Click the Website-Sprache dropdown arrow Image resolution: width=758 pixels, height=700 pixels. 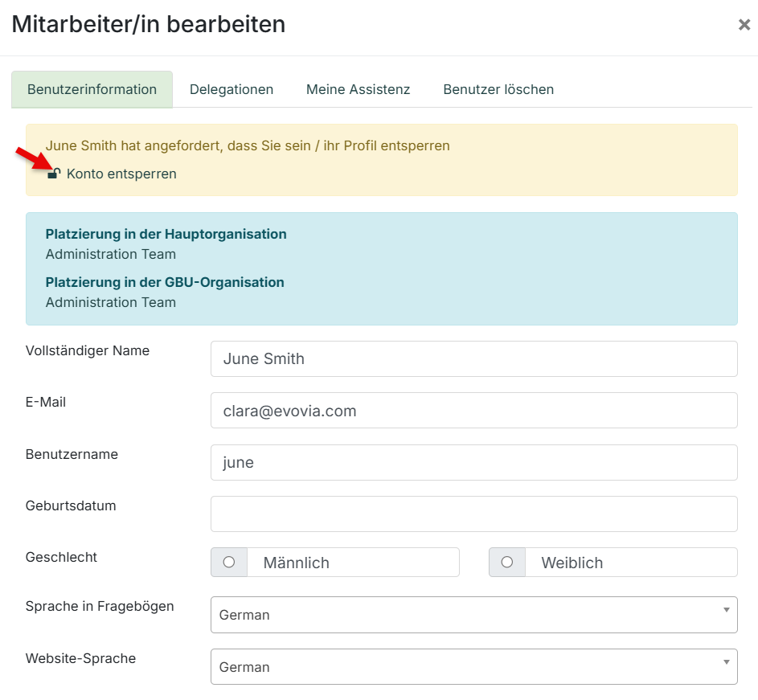tap(726, 662)
